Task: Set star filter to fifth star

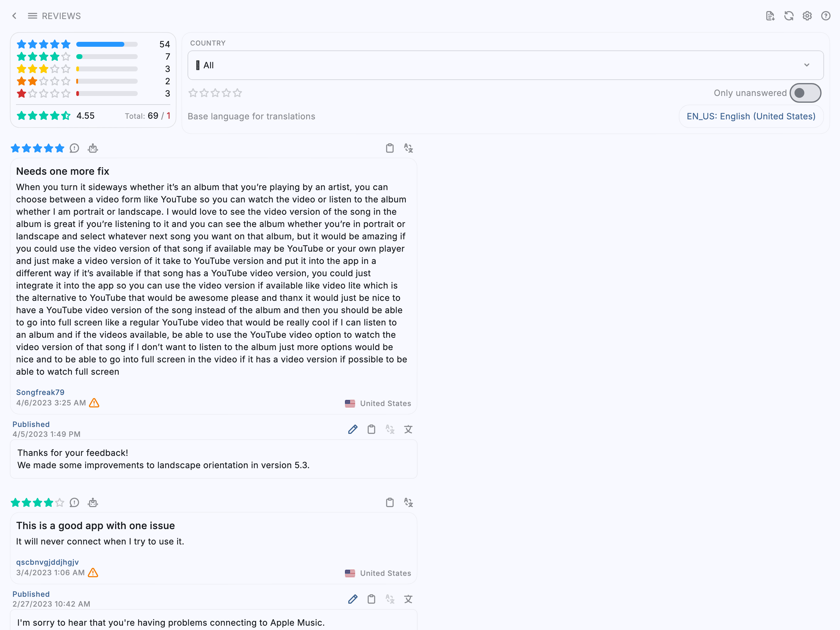Action: 237,93
